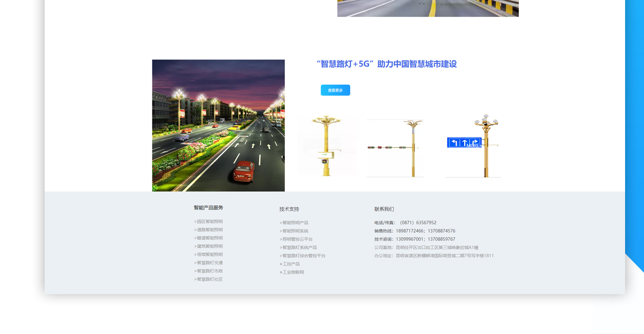
Task: Open the 智慧路灯市政 footer link
Action: tap(208, 271)
